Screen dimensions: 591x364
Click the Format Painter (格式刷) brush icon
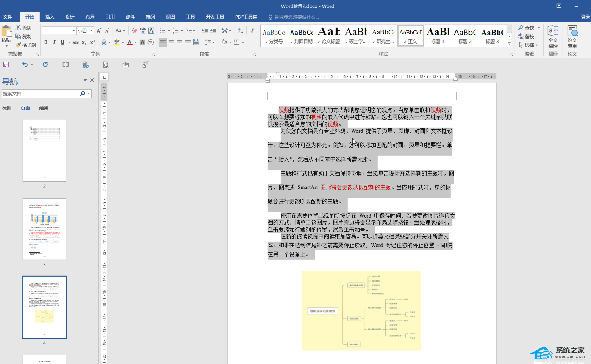(18, 45)
